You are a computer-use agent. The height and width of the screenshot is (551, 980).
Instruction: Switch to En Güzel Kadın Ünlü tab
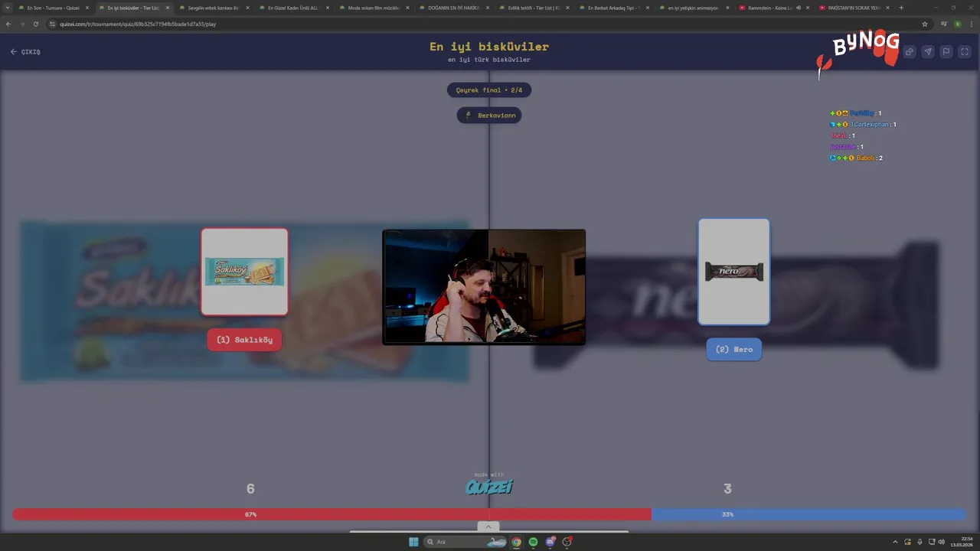click(x=293, y=8)
